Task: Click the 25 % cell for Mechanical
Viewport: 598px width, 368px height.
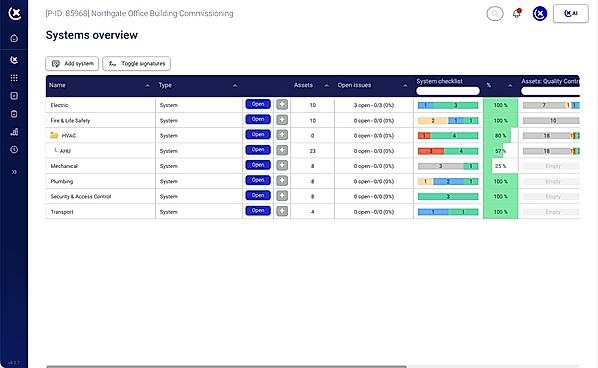Action: (500, 166)
